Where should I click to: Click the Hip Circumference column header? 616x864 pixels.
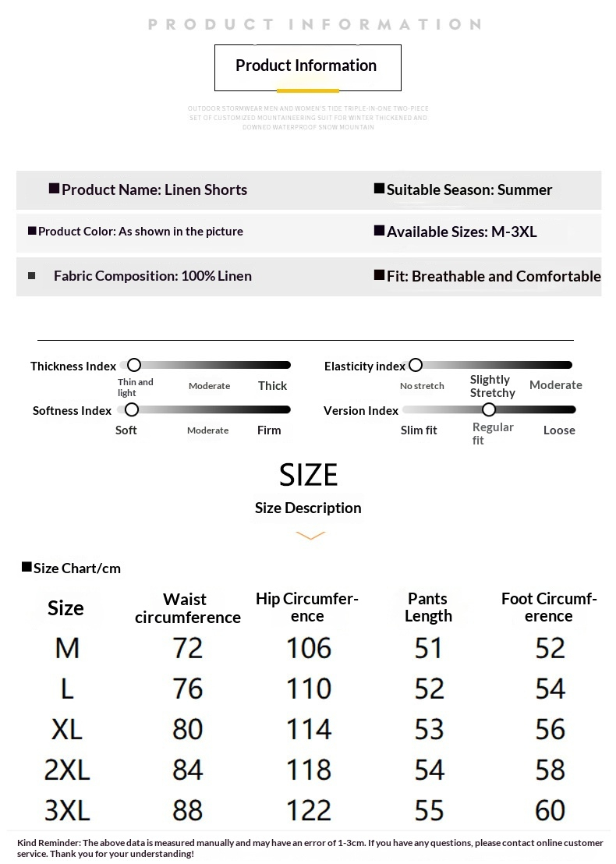pyautogui.click(x=307, y=607)
